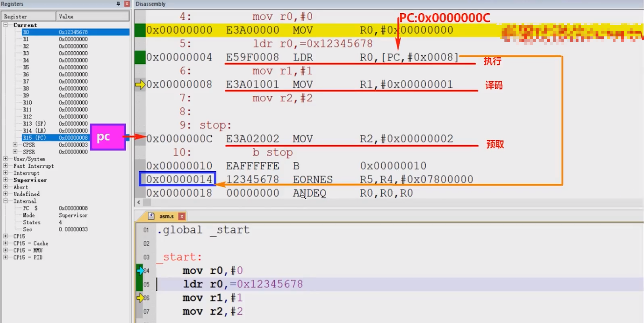Click gutter arrow on source line 04
This screenshot has height=323, width=644.
tap(140, 271)
